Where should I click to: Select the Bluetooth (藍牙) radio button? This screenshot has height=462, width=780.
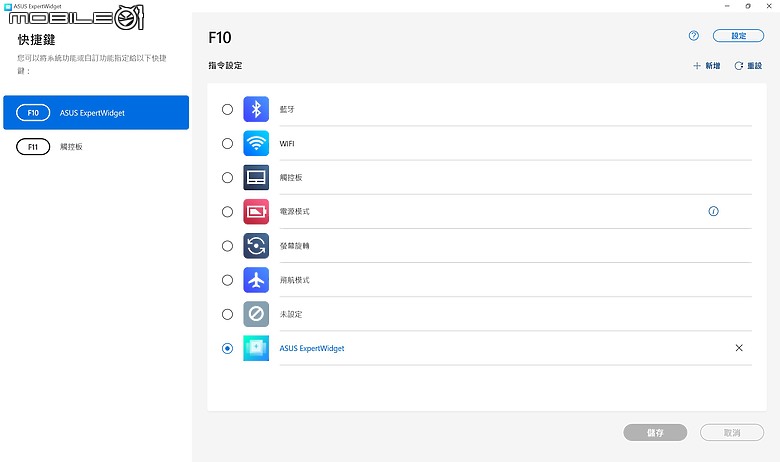coord(227,109)
